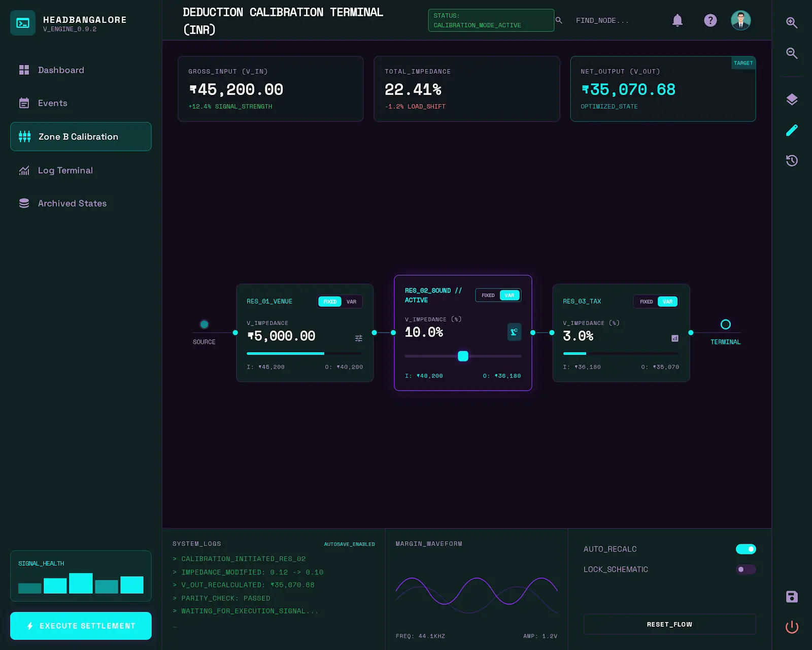Click the EXECUTE SETTLEMENT button
Image resolution: width=812 pixels, height=650 pixels.
click(81, 626)
